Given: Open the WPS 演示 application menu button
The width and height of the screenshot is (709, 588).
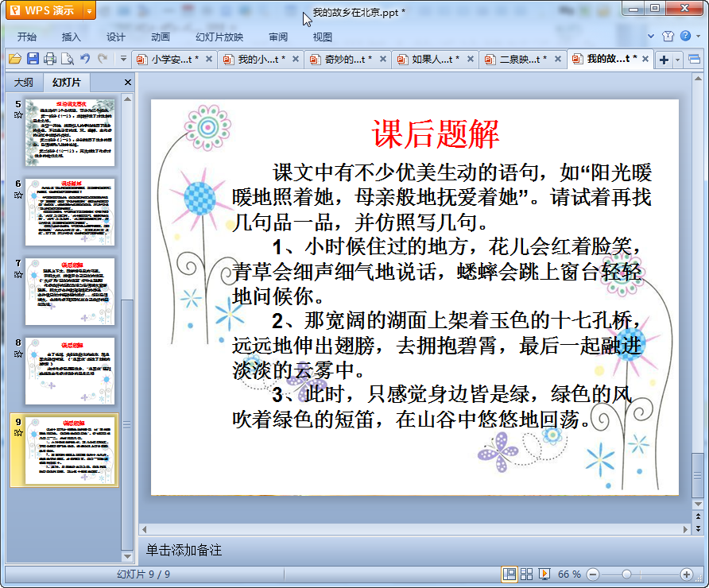Looking at the screenshot, I should (x=45, y=10).
